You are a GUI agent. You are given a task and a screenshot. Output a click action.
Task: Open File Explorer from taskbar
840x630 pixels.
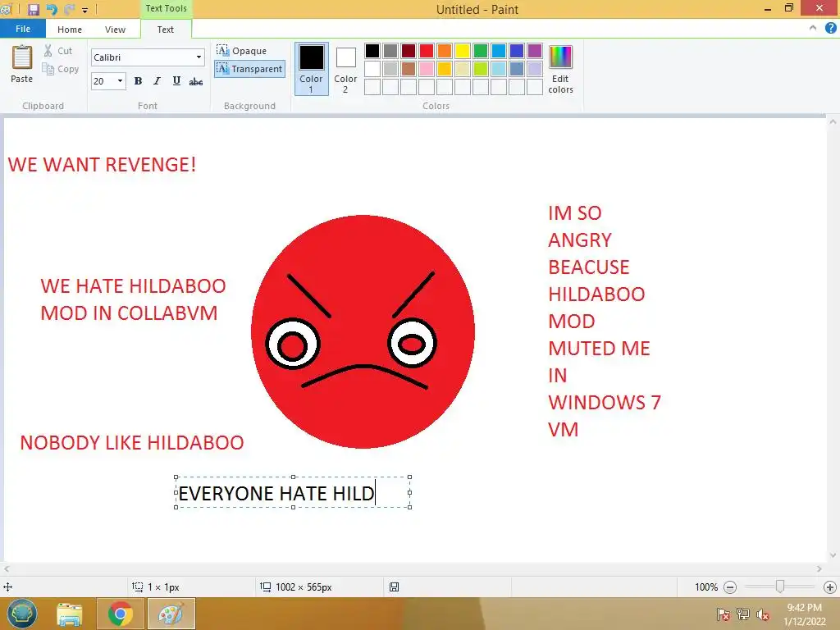70,614
